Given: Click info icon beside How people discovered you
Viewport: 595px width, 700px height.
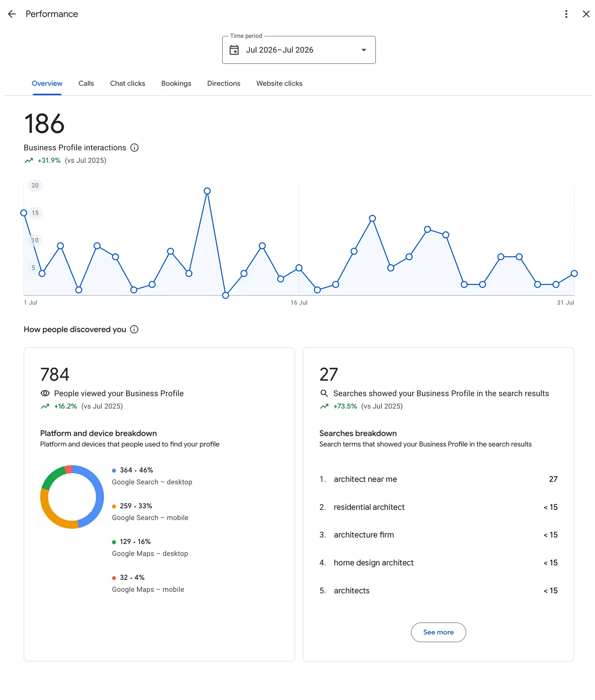Looking at the screenshot, I should [x=134, y=329].
